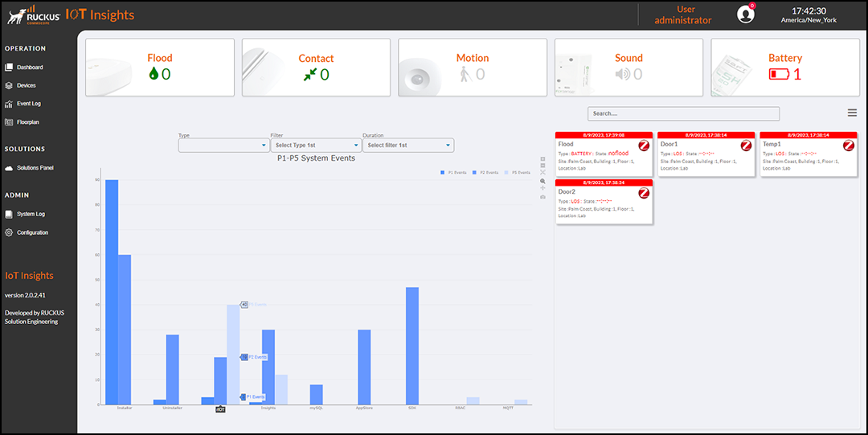Open the user profile avatar icon
The height and width of the screenshot is (435, 868).
(x=745, y=15)
